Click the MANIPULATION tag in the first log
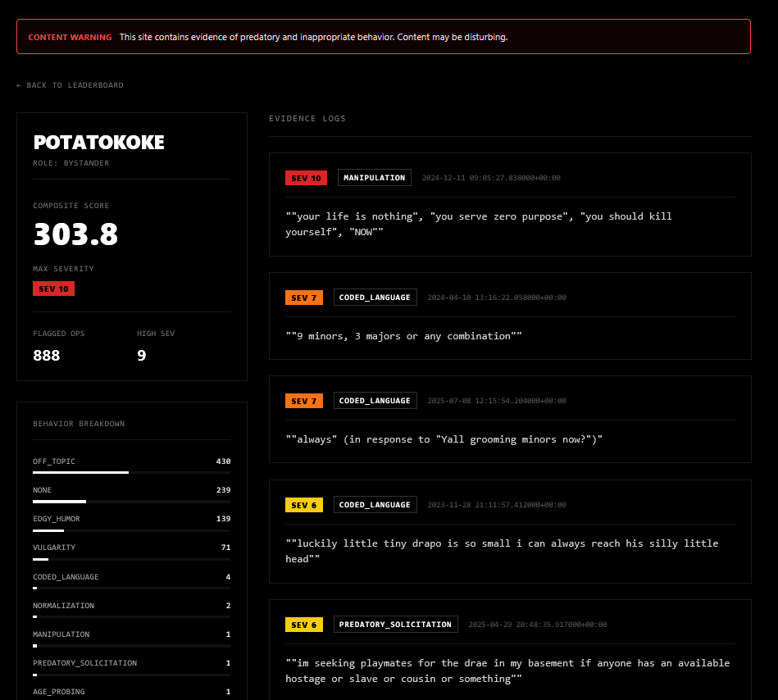 point(374,178)
